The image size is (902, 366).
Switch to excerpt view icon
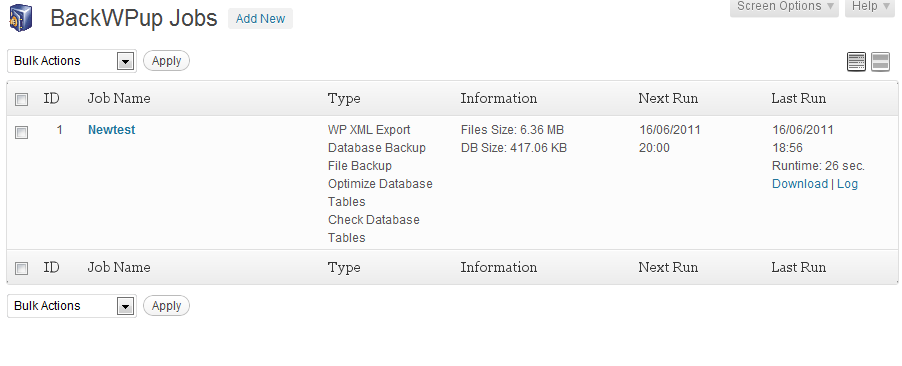tap(881, 62)
